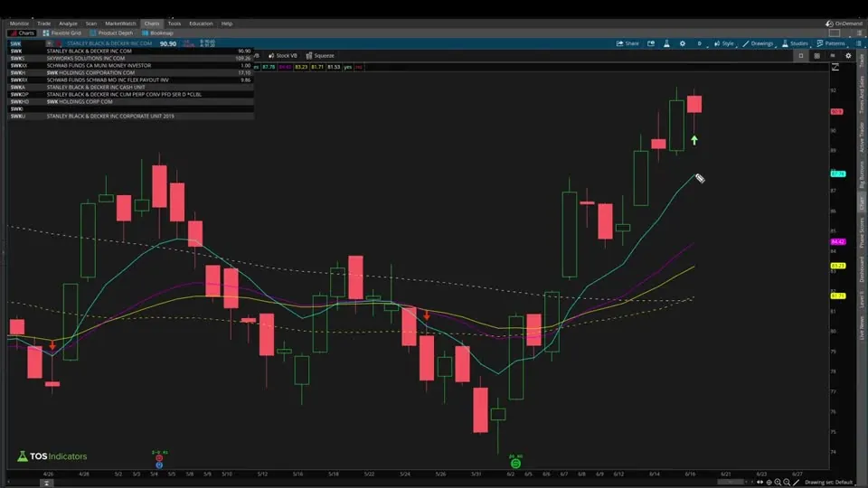The image size is (868, 488).
Task: Open the Studies dropdown
Action: (796, 43)
